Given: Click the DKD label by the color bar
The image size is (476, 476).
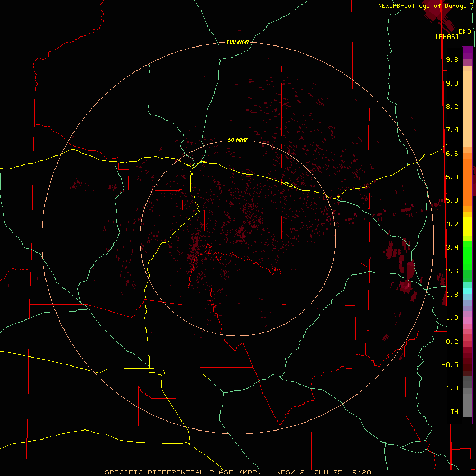Looking at the screenshot, I should 465,32.
